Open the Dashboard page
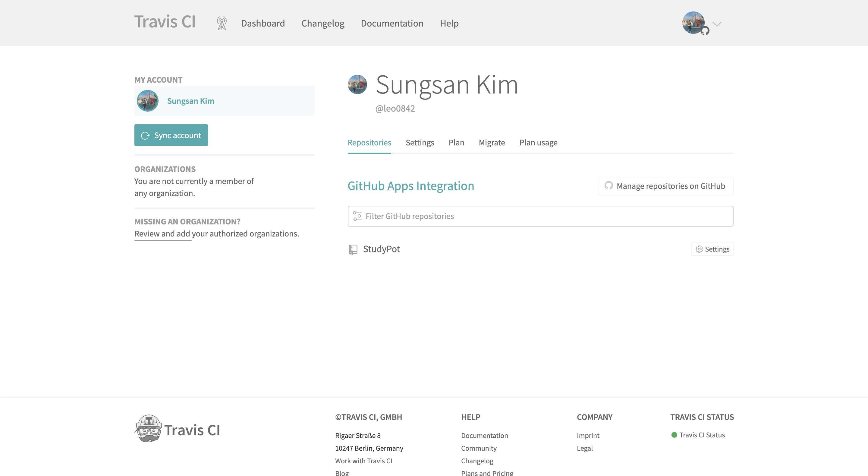This screenshot has height=476, width=868. [x=263, y=23]
